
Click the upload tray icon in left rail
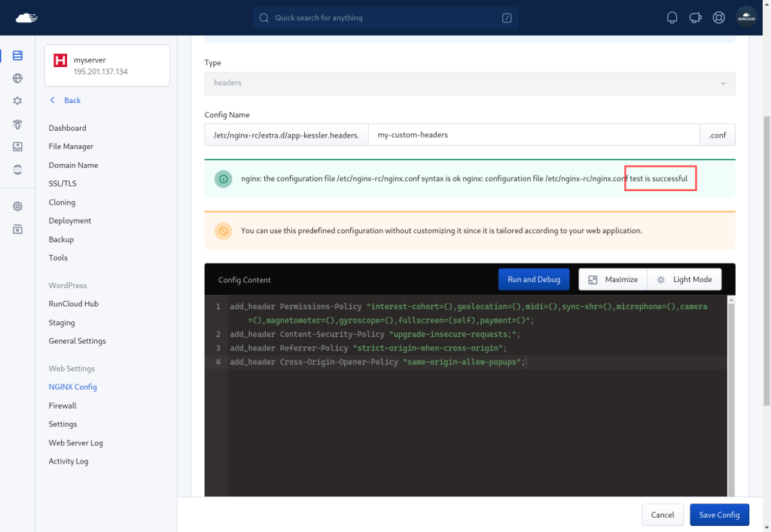point(17,147)
